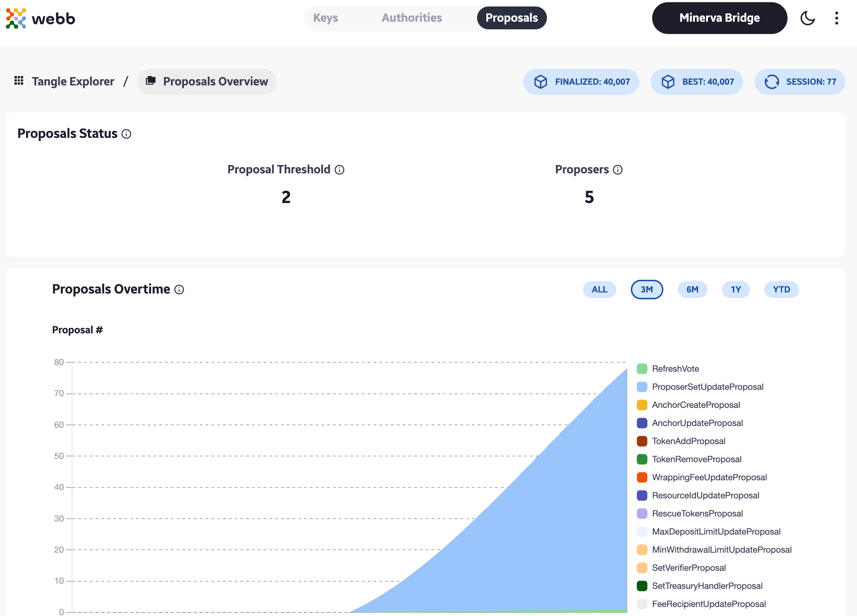Click the Proposers value 5
The height and width of the screenshot is (616, 857).
(589, 197)
